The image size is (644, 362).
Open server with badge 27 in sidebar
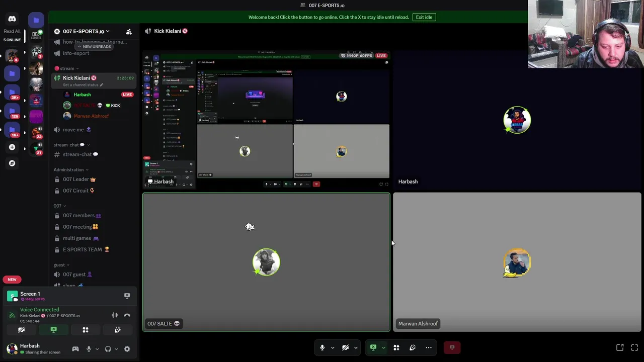tap(36, 149)
